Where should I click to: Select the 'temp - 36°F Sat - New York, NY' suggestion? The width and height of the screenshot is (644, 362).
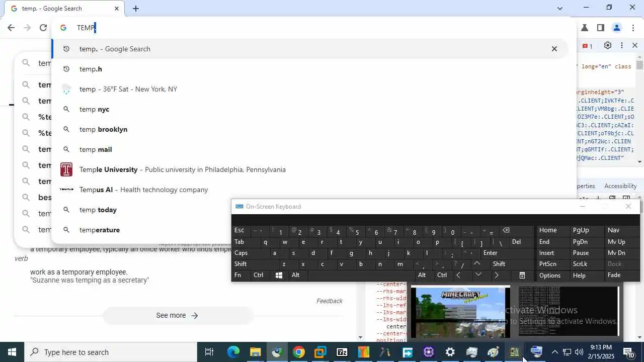pyautogui.click(x=309, y=89)
